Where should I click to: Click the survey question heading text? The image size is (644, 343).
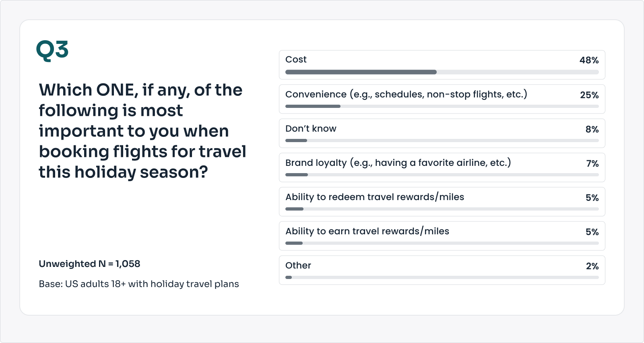coord(142,131)
